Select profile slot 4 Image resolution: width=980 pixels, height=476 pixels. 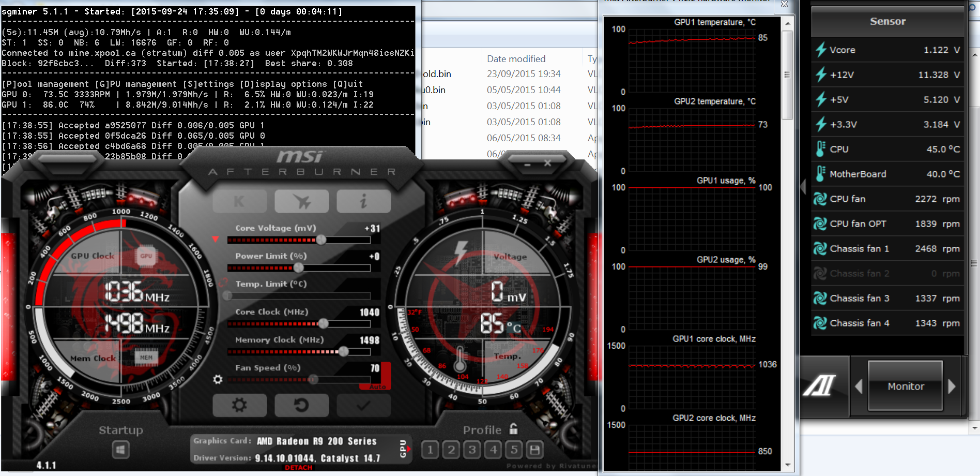pos(493,450)
